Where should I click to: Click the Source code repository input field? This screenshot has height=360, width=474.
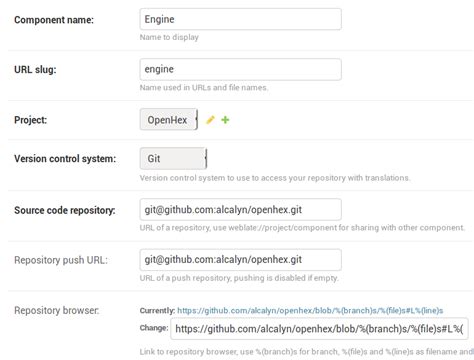click(x=241, y=210)
